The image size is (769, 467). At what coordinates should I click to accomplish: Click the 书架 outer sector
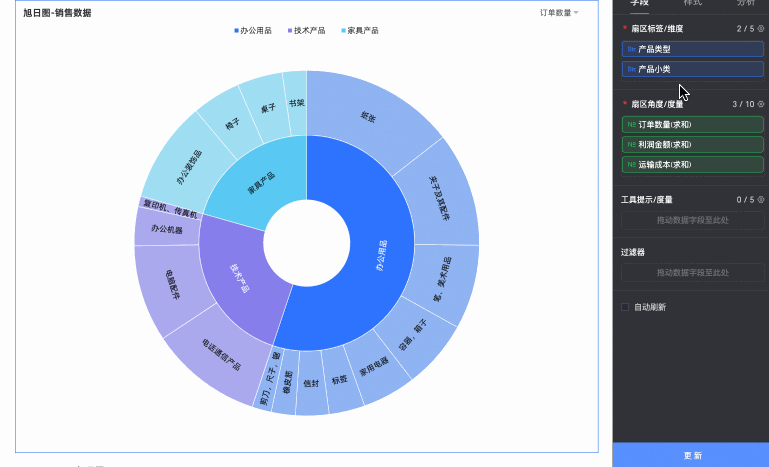click(x=296, y=103)
